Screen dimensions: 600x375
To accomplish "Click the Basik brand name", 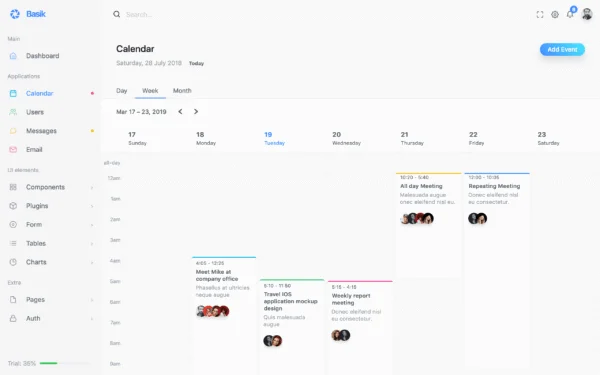I will click(x=36, y=14).
